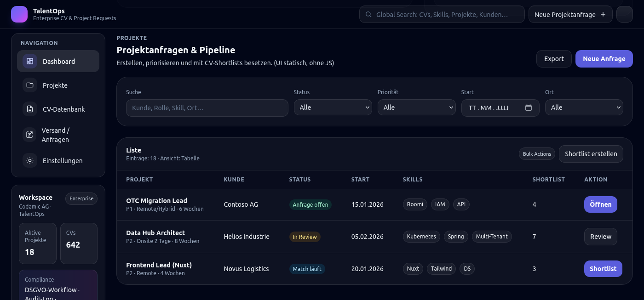Click the Projekte folder icon
Screen dimensions: 644x300
(x=30, y=85)
